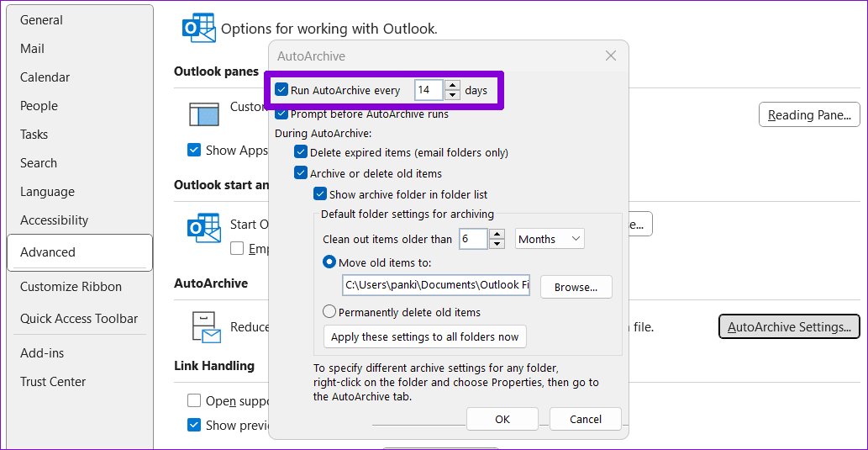Enable Empty Deleted Items checkbox
This screenshot has height=450, width=868.
(237, 249)
